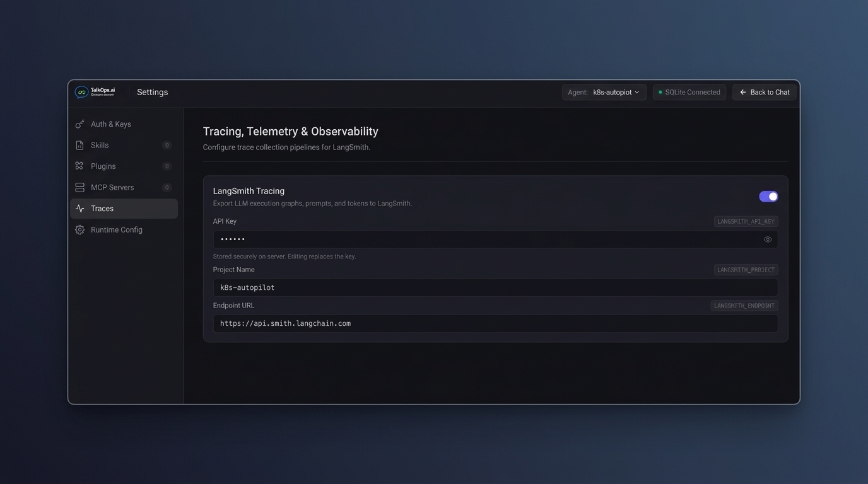Click the Skills count badge
This screenshot has width=868, height=484.
coord(167,145)
